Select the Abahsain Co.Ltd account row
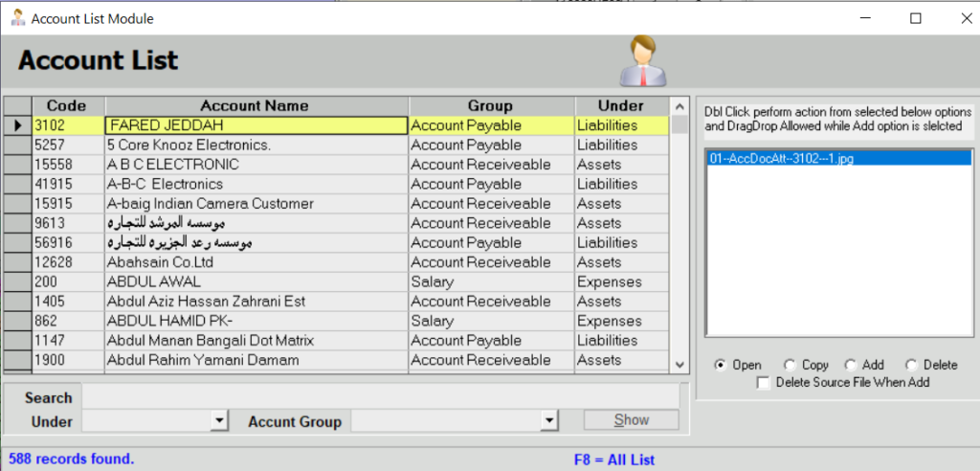The width and height of the screenshot is (980, 471). (x=255, y=262)
